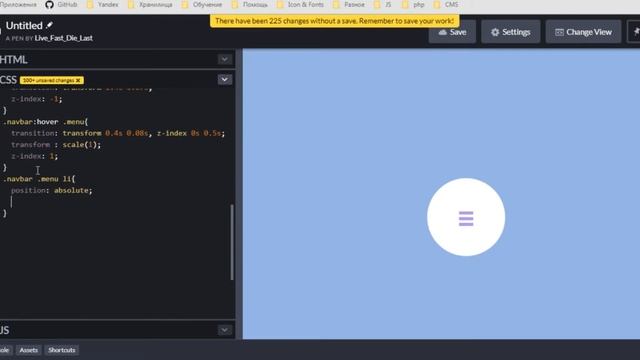Open the Icon & Fonts bookmark folder
The height and width of the screenshot is (360, 640).
301,4
